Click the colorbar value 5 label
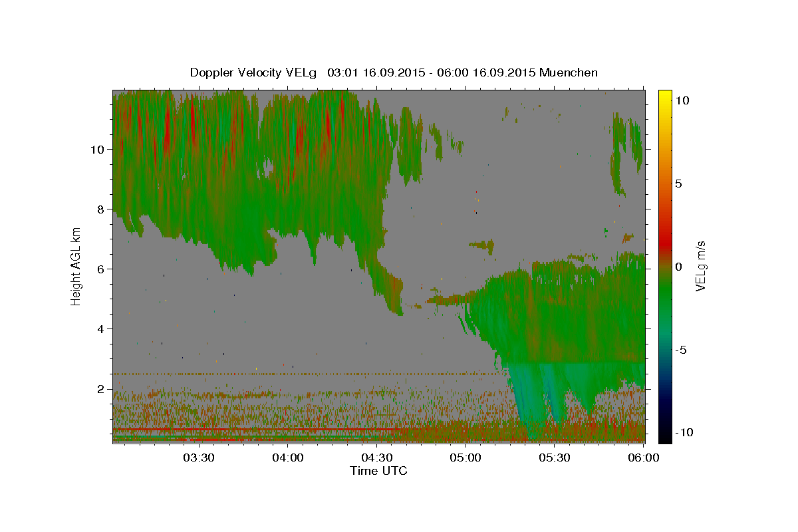798x532 pixels. point(678,184)
